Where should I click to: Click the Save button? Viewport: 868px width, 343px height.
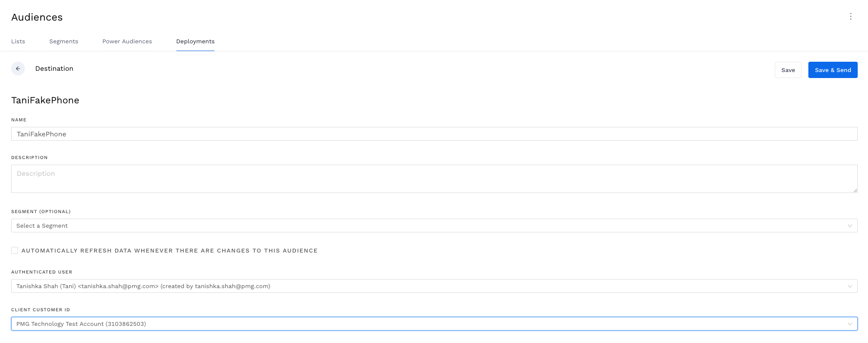[x=788, y=69]
